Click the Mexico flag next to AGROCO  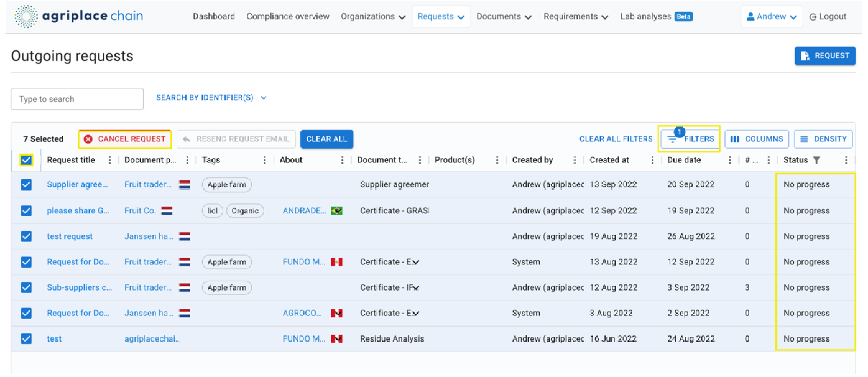point(336,313)
